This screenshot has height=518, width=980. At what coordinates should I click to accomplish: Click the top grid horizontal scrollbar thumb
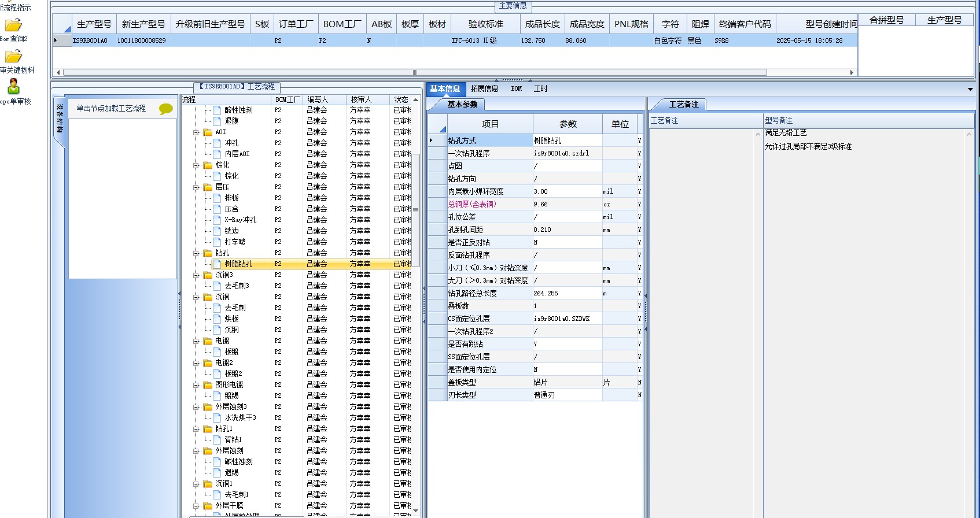[x=415, y=72]
